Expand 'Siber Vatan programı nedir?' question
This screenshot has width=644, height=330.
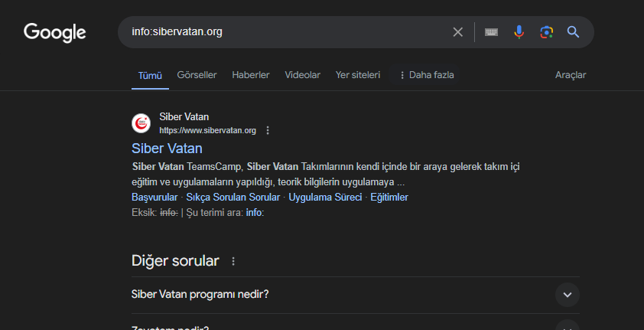click(567, 295)
